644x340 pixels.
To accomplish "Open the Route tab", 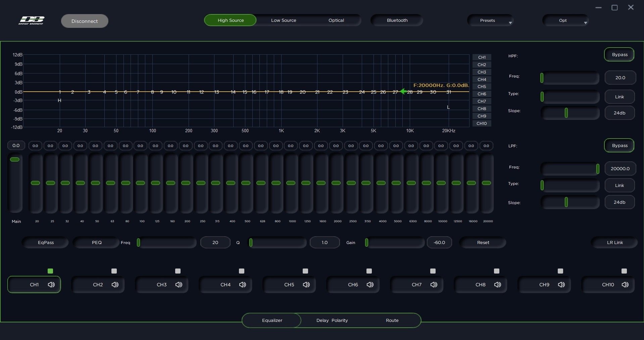I will click(392, 320).
